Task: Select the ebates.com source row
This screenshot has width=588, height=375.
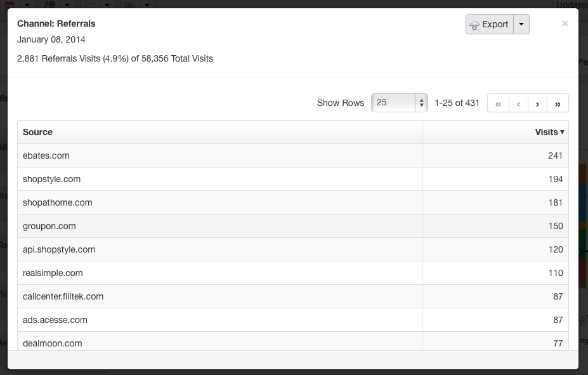Action: coord(293,155)
